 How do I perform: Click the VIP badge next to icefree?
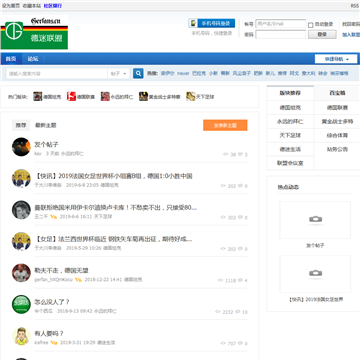point(53,343)
